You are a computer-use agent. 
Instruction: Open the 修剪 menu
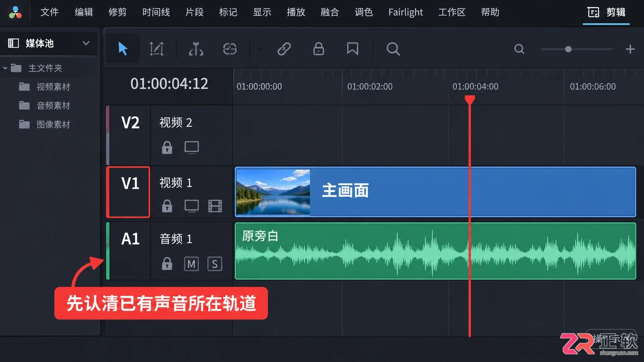coord(118,12)
